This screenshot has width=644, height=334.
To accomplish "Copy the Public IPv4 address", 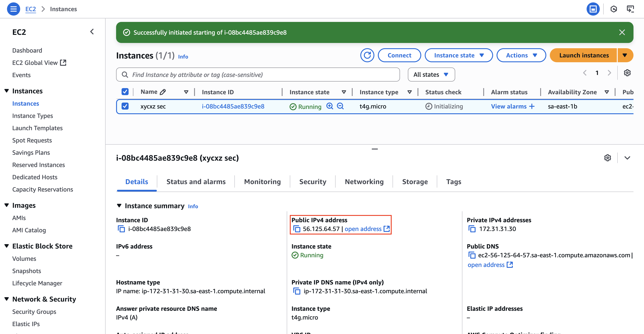I will 297,229.
